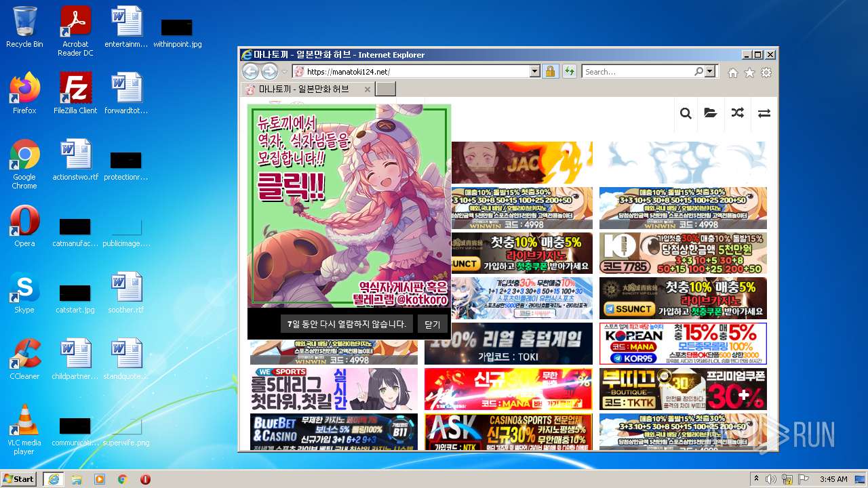Click the search magnifier in the IE search box

[x=698, y=71]
